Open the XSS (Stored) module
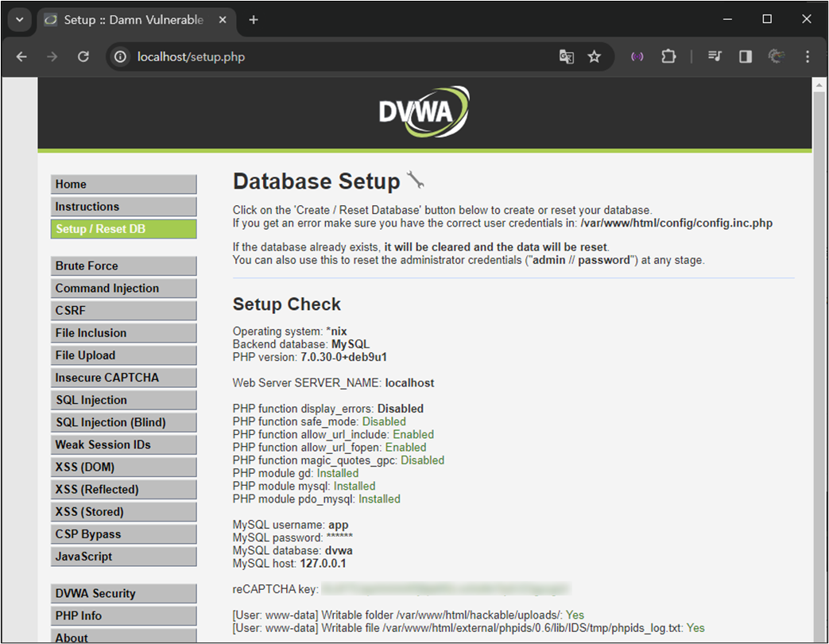This screenshot has height=644, width=829. (124, 512)
